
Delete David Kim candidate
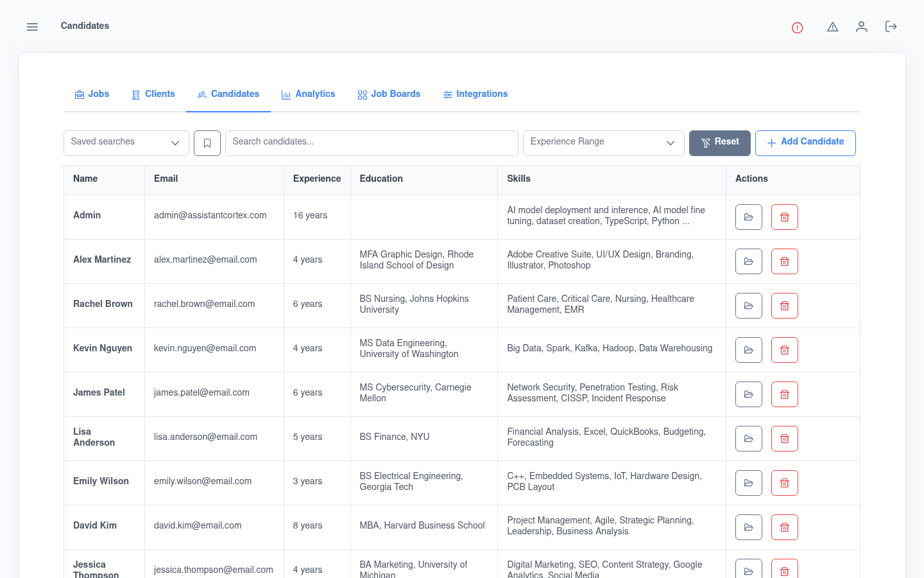pyautogui.click(x=785, y=527)
